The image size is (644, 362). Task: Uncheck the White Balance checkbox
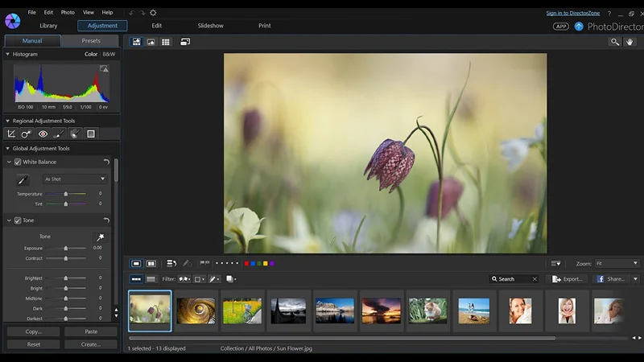(x=18, y=162)
